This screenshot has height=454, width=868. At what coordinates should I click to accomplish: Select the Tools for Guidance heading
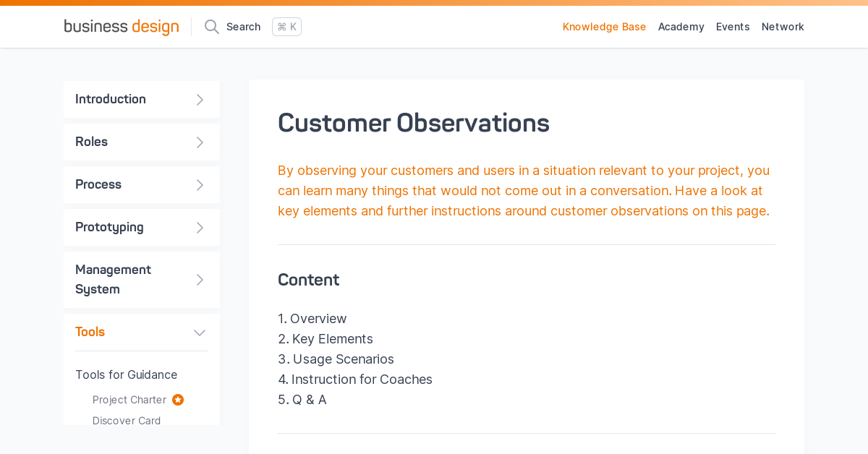click(x=126, y=374)
